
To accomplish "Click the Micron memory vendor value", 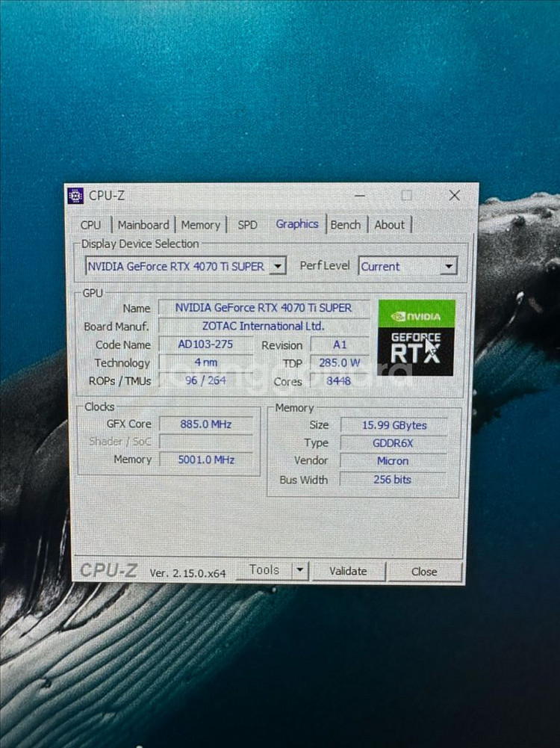I will point(393,461).
